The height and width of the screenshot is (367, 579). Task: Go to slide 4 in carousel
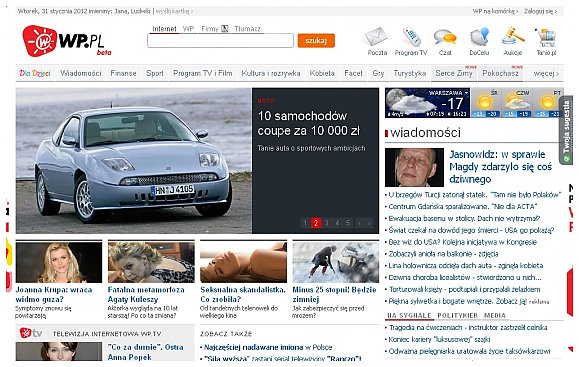tap(337, 223)
